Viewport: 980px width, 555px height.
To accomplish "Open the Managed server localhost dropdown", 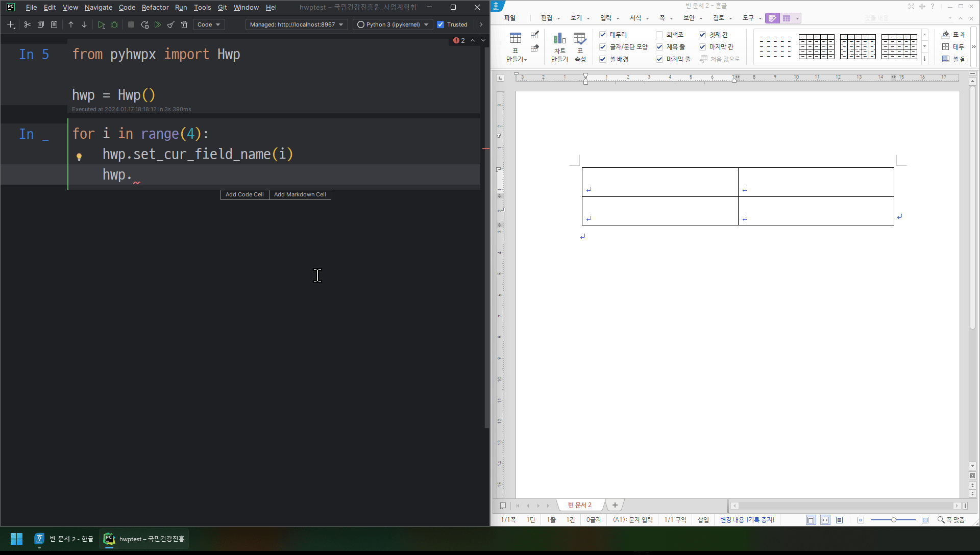I will [x=296, y=24].
